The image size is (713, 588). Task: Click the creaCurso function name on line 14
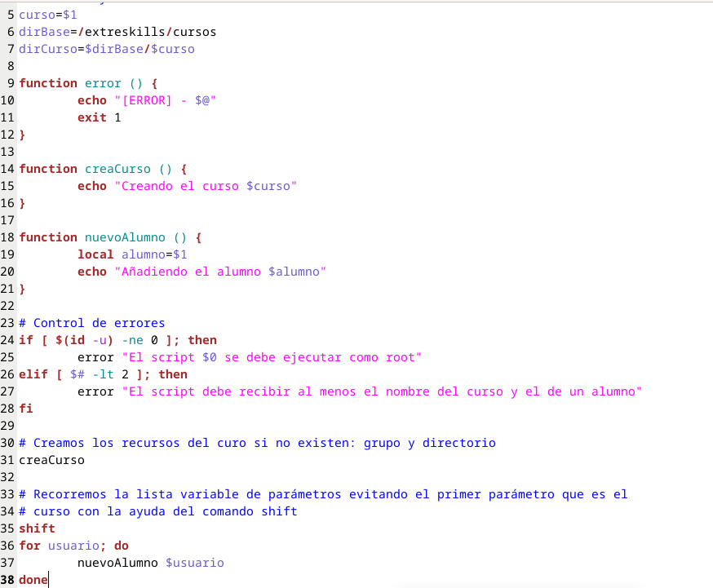117,169
